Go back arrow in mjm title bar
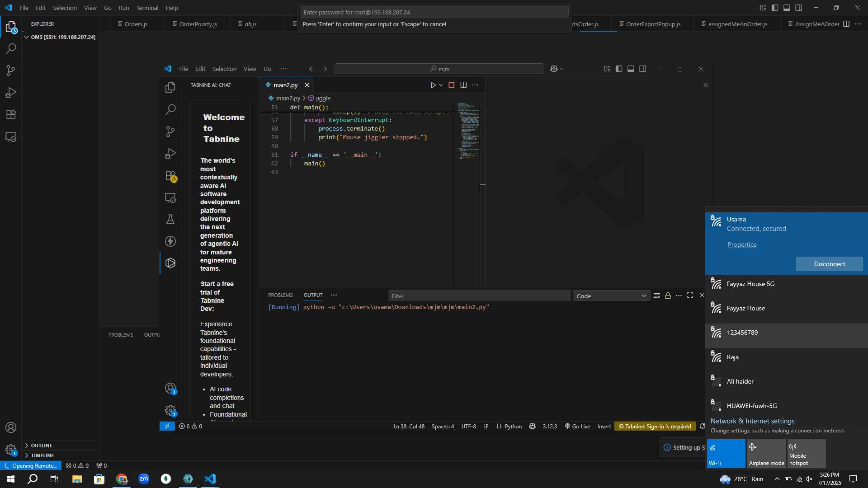The width and height of the screenshot is (868, 488). pos(312,69)
